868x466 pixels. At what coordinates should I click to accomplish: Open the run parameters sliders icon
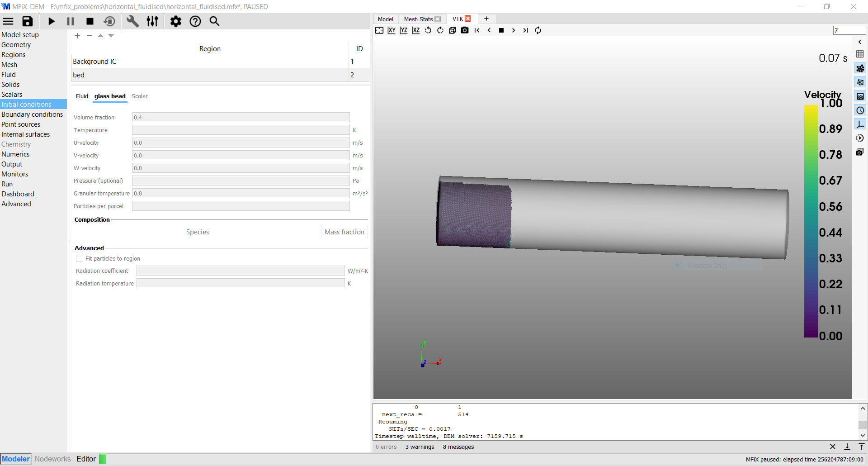152,21
